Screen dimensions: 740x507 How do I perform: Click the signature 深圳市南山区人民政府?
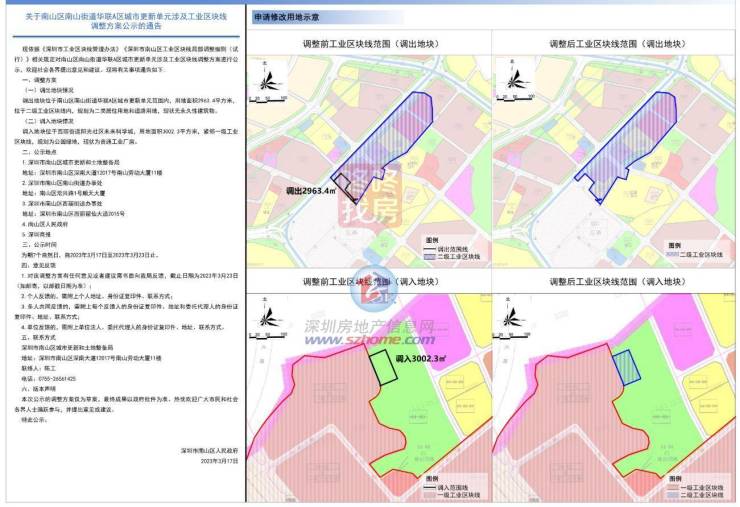pyautogui.click(x=210, y=451)
